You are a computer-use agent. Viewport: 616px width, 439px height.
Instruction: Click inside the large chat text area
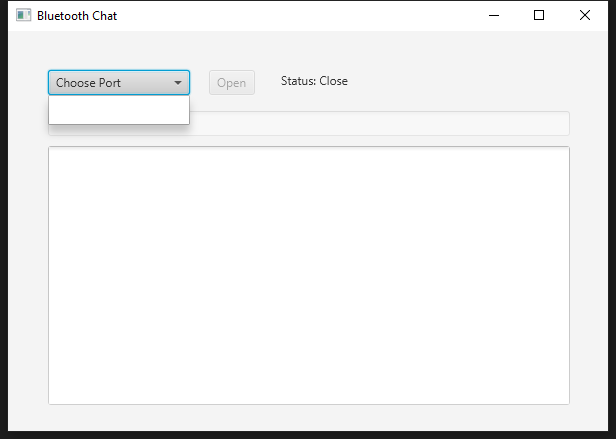[x=308, y=275]
